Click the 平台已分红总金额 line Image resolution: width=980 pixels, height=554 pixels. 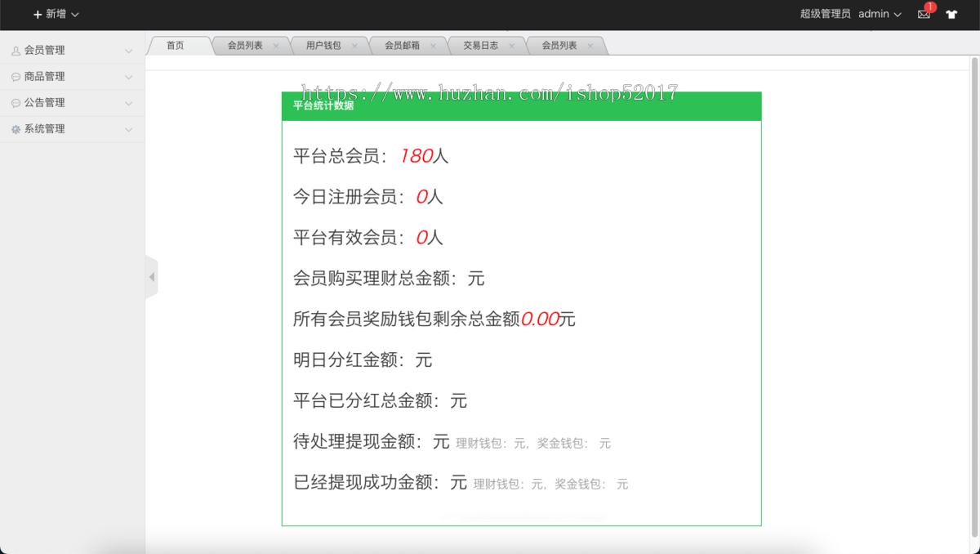click(x=381, y=401)
